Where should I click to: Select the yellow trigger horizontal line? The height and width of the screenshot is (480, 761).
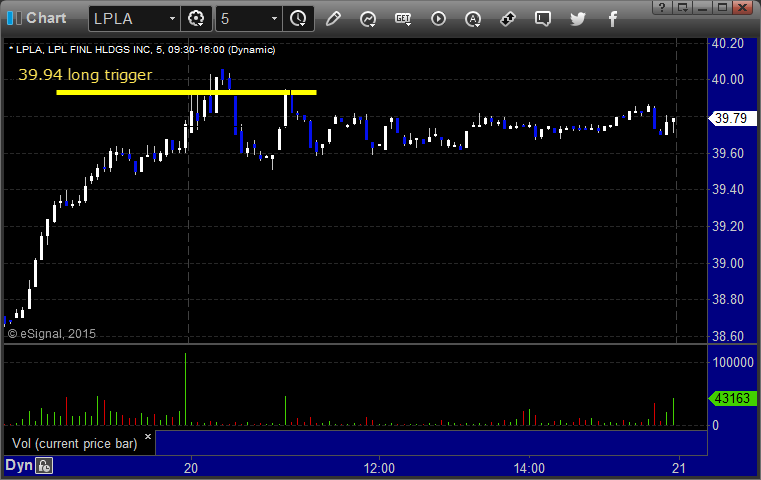pyautogui.click(x=186, y=92)
